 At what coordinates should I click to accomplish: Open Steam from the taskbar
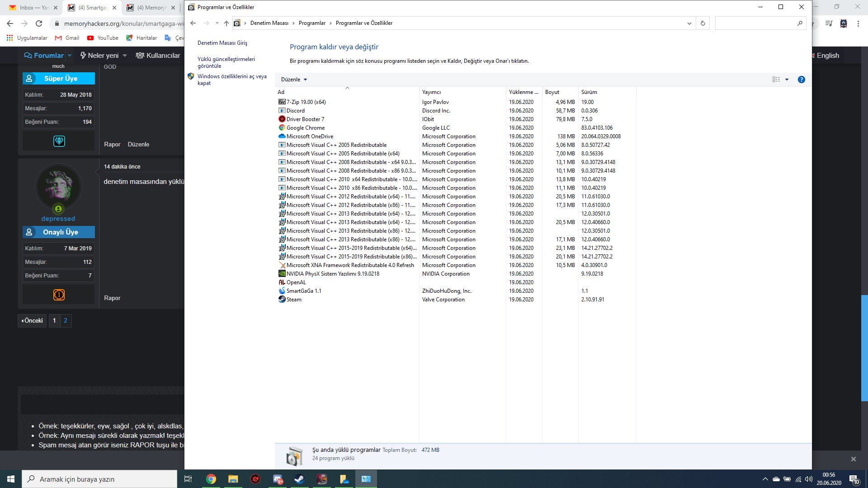(x=299, y=479)
